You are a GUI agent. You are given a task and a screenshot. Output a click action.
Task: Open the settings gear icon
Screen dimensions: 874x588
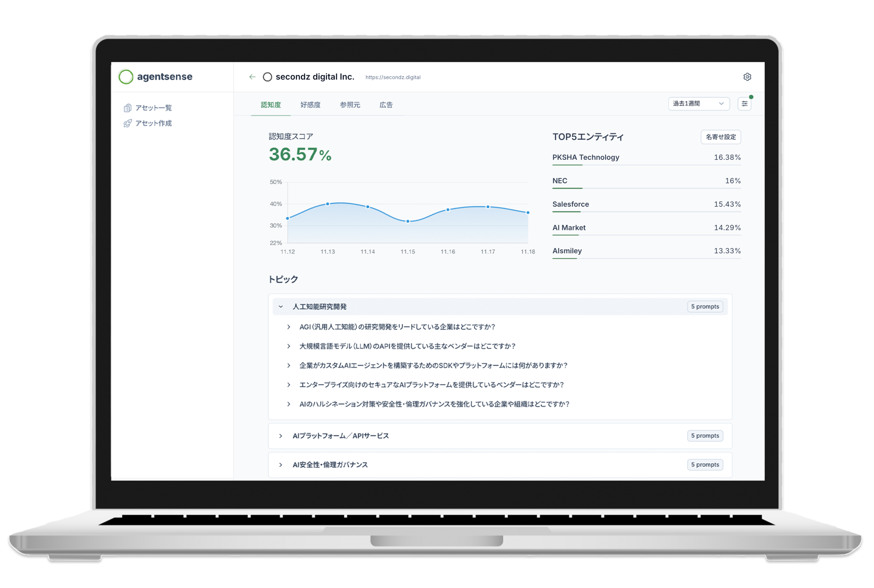coord(747,77)
